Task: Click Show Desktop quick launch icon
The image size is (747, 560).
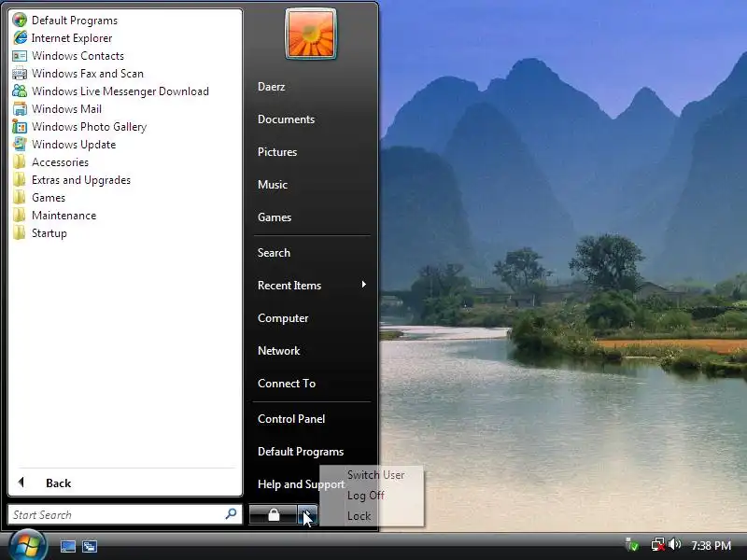Action: 68,546
